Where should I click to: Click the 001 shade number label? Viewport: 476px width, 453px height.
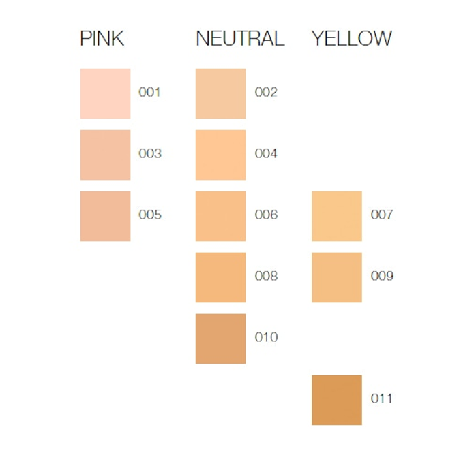click(x=149, y=92)
